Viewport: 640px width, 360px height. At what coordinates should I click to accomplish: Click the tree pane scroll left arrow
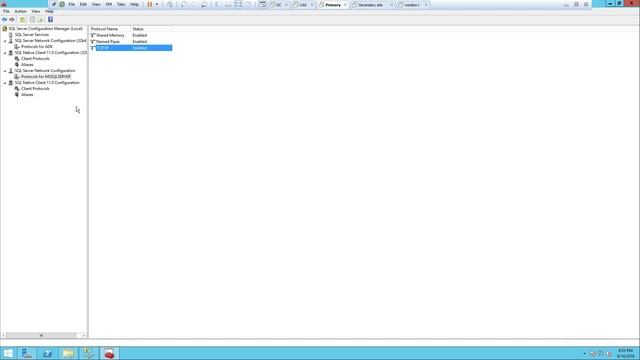4,336
